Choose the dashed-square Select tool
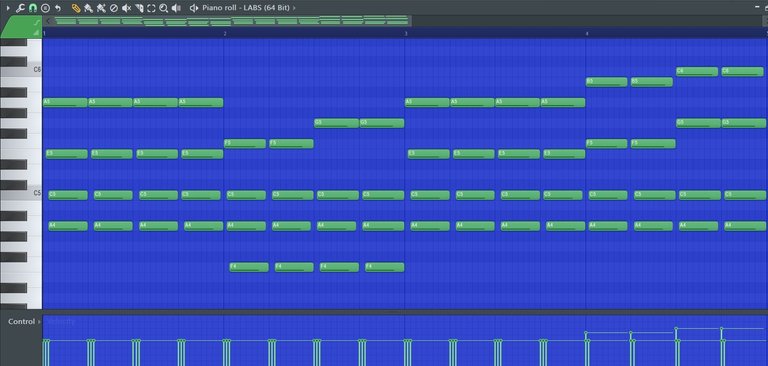The image size is (768, 366). pos(151,8)
